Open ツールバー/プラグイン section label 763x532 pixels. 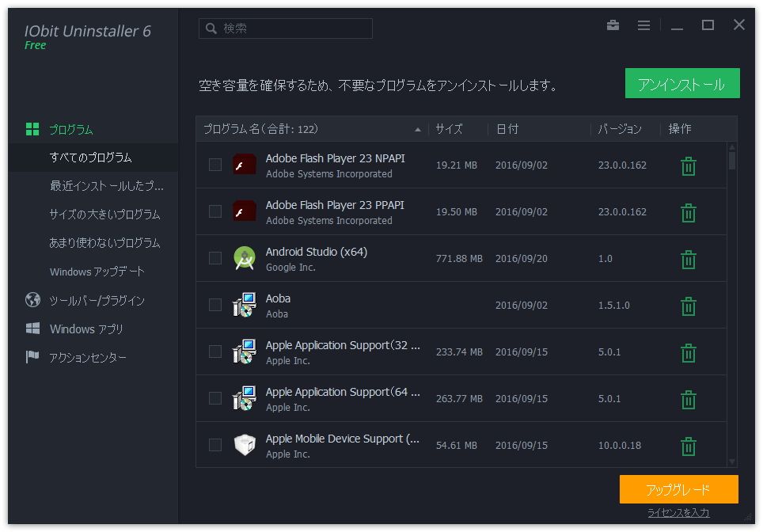pyautogui.click(x=97, y=301)
